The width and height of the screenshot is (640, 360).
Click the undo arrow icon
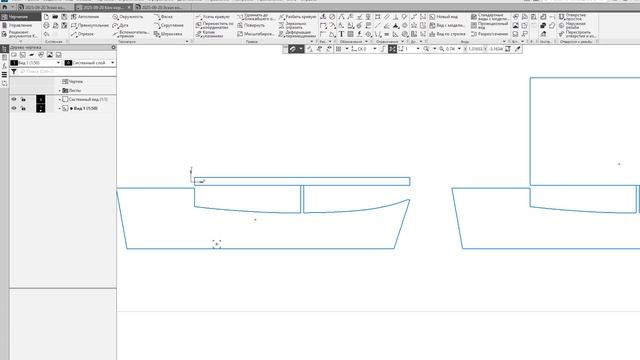pos(47,34)
